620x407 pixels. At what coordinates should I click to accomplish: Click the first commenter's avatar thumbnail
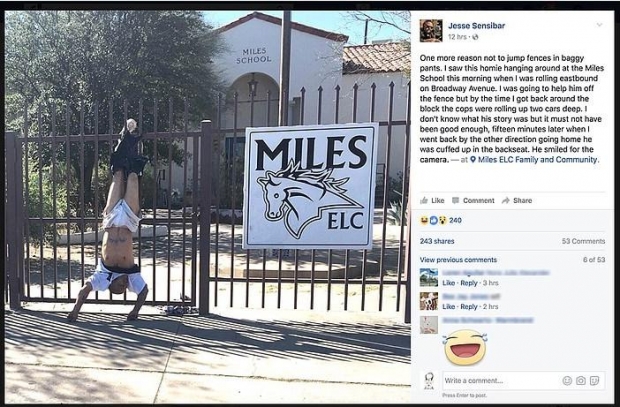[x=429, y=277]
